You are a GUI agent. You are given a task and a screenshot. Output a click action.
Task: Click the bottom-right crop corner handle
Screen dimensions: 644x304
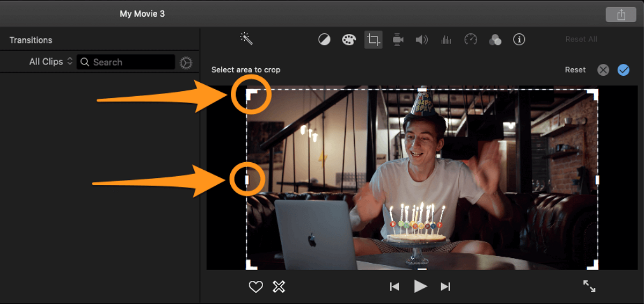(592, 265)
